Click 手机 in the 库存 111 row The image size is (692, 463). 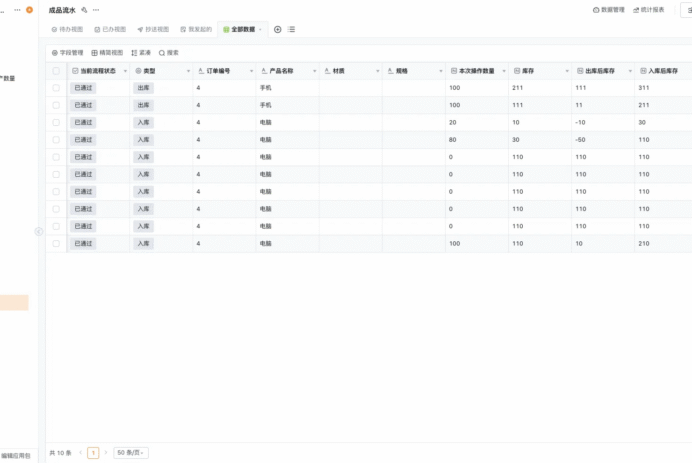pyautogui.click(x=266, y=105)
